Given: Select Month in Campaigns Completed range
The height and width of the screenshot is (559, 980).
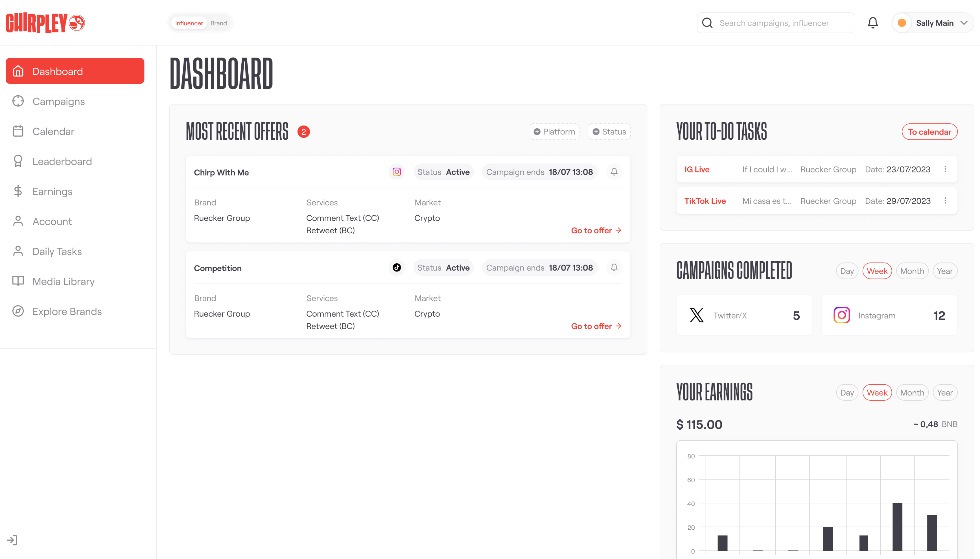Looking at the screenshot, I should point(912,271).
